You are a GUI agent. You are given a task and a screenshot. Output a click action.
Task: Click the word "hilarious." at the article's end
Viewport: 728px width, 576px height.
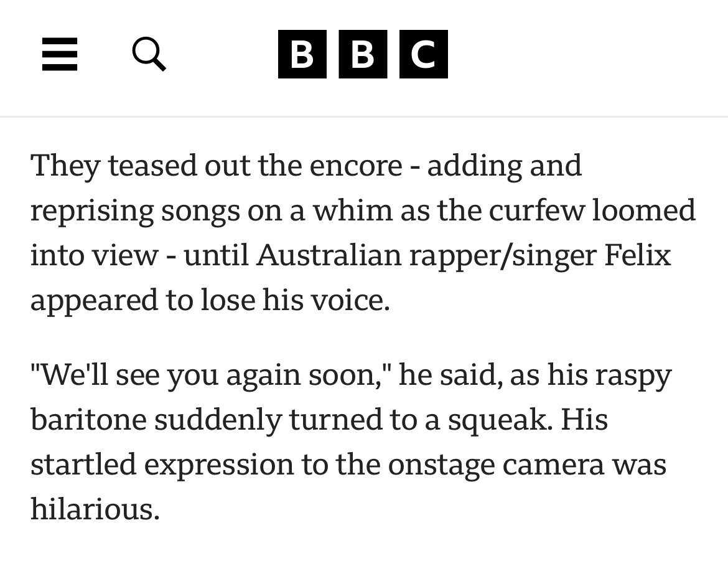pyautogui.click(x=95, y=509)
